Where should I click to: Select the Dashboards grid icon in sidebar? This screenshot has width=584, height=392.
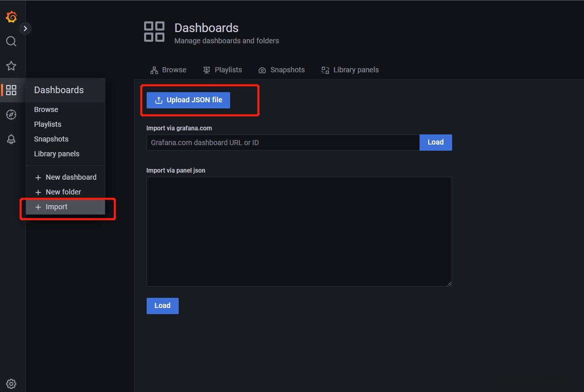coord(11,90)
